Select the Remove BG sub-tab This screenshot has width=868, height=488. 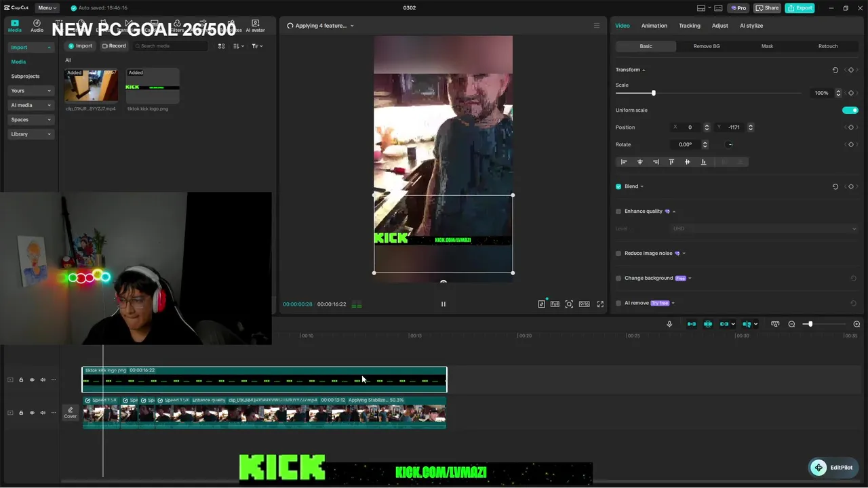(707, 46)
